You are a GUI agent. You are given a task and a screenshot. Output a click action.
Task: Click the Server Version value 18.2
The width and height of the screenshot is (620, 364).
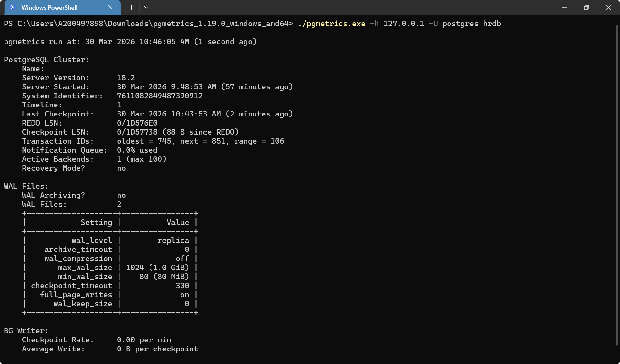(126, 78)
